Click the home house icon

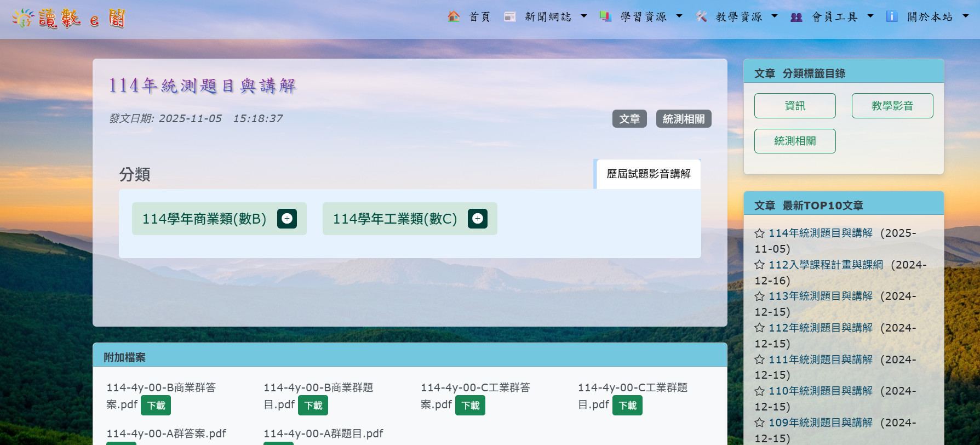coord(454,16)
